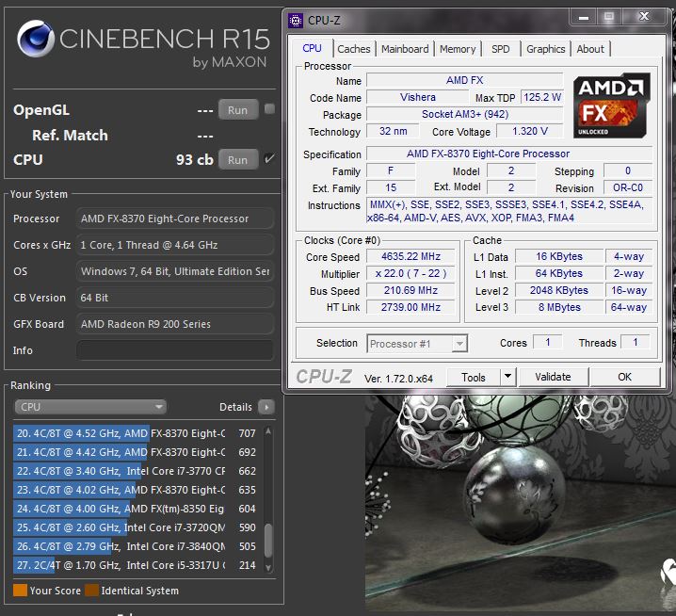Click the OS value Windows 7 field

tap(175, 271)
